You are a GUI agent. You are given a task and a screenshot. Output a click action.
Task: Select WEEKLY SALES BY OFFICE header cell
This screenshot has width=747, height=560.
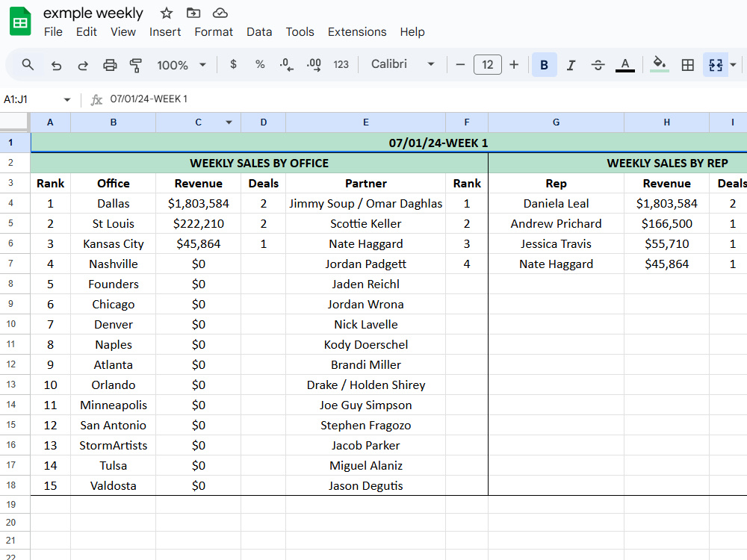(259, 163)
